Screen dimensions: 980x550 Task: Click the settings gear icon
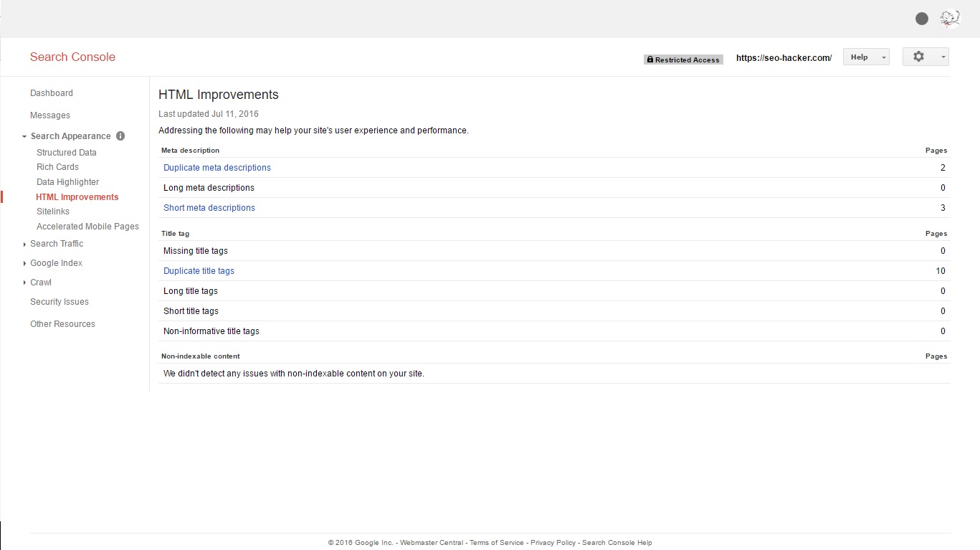pyautogui.click(x=919, y=57)
